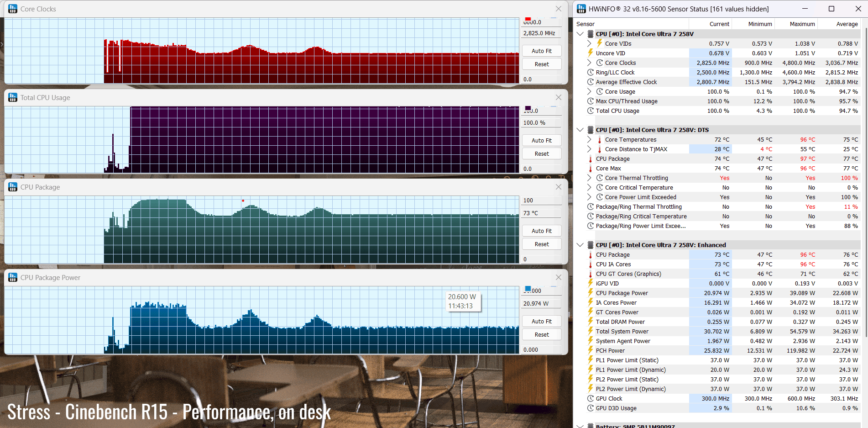The height and width of the screenshot is (428, 868).
Task: Click the HWiNFO icon in Total CPU Usage window
Action: (x=13, y=97)
